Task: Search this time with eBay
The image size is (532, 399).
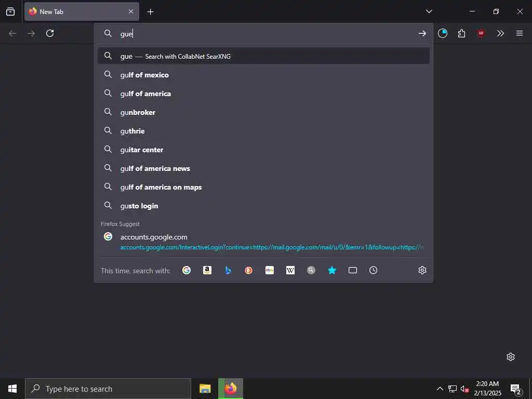Action: [270, 270]
